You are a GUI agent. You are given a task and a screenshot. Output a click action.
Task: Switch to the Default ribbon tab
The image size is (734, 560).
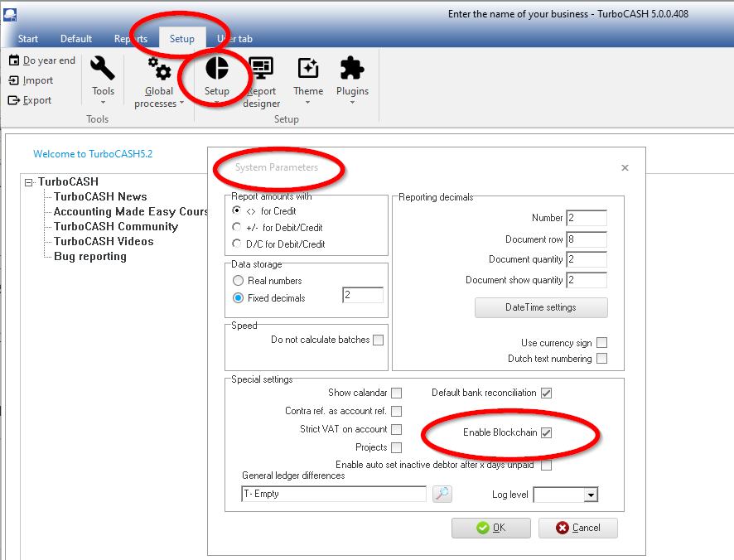point(76,39)
